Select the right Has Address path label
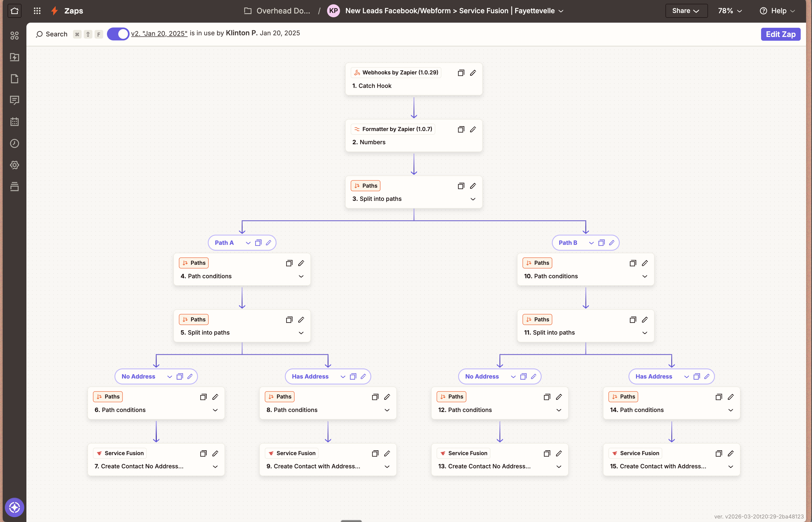The width and height of the screenshot is (812, 522). tap(654, 377)
